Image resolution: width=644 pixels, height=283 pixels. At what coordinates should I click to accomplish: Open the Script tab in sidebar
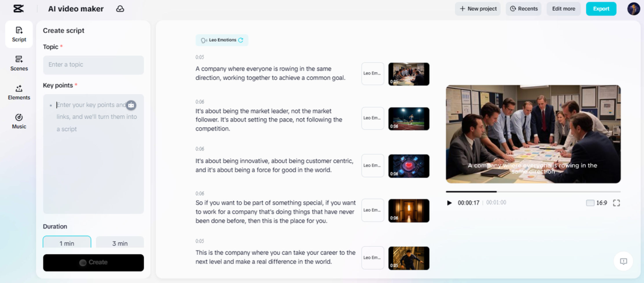19,34
